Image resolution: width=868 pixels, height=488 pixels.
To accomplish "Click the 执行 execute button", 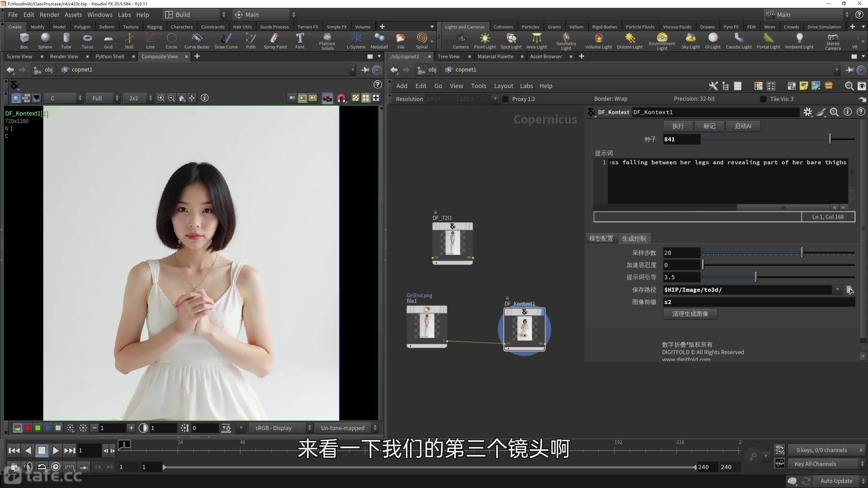I will pyautogui.click(x=678, y=126).
